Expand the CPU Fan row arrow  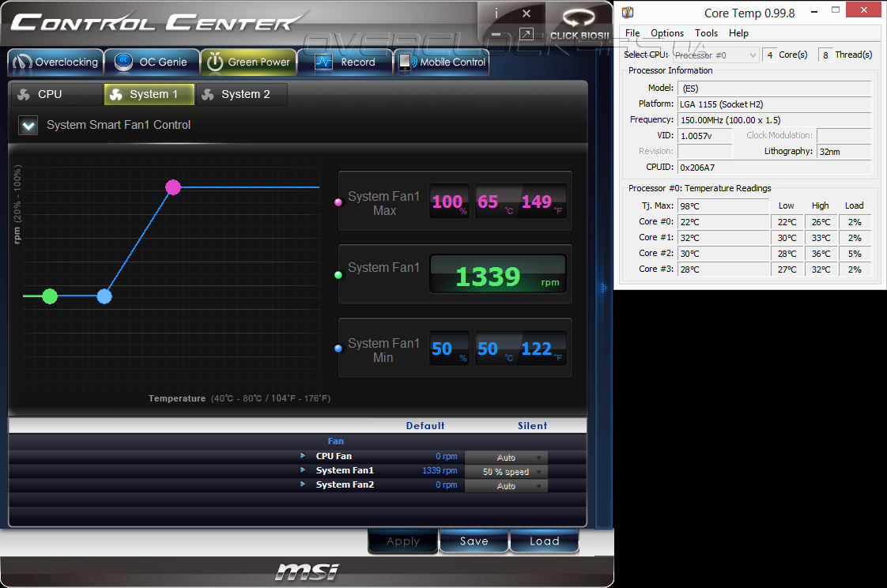303,456
